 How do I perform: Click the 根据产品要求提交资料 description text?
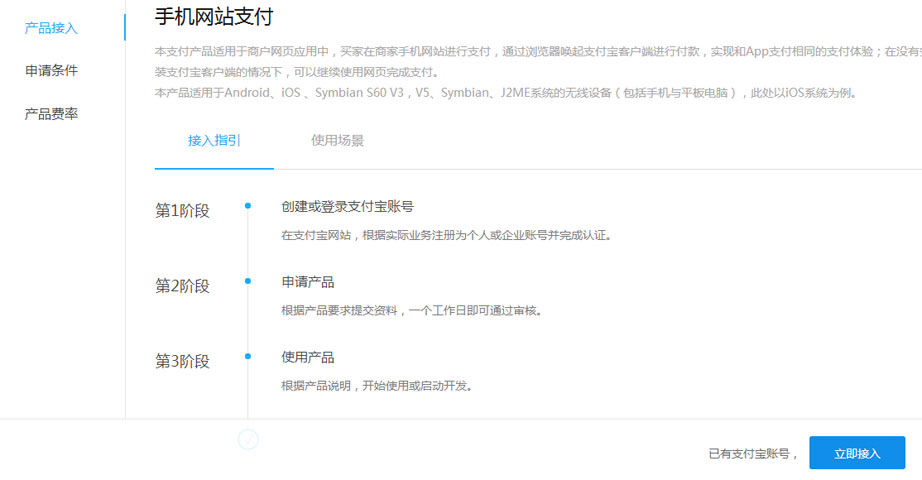pyautogui.click(x=411, y=311)
